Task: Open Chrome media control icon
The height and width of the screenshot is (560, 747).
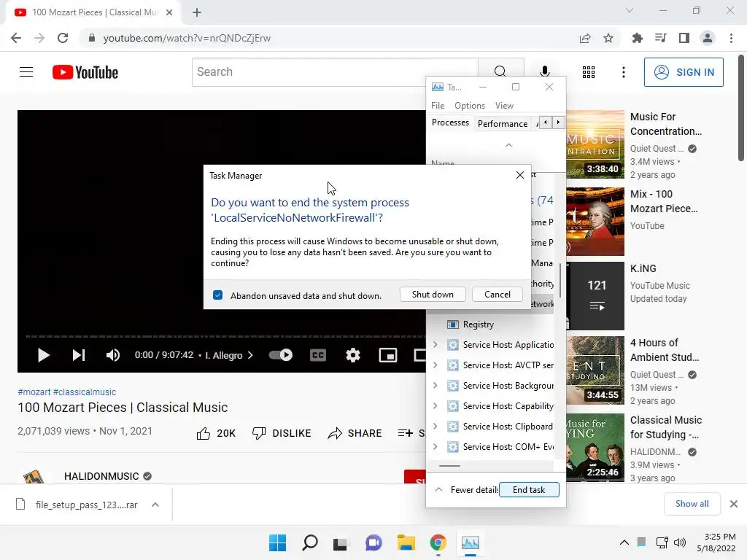Action: tap(660, 38)
